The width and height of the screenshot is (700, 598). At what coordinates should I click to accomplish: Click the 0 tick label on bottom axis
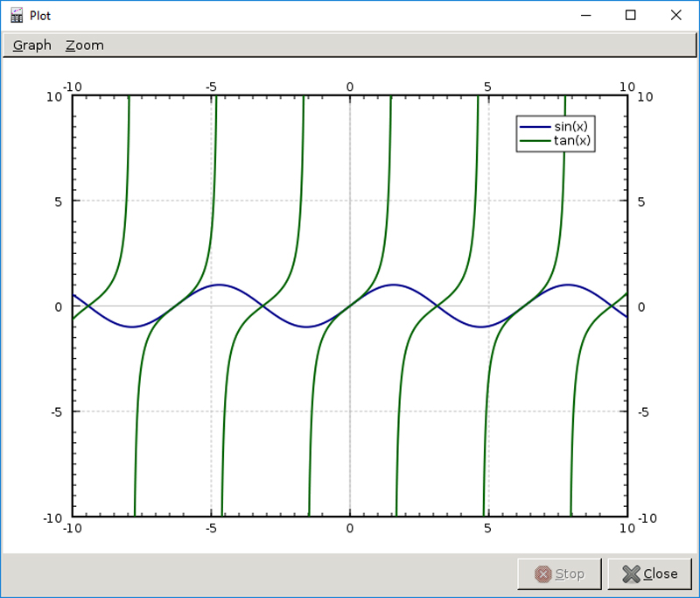(349, 528)
